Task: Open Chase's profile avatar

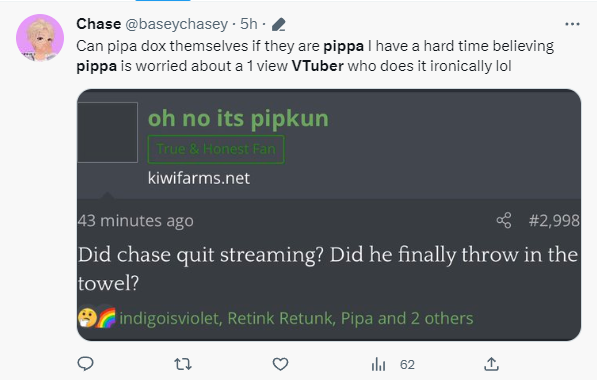Action: [40, 38]
